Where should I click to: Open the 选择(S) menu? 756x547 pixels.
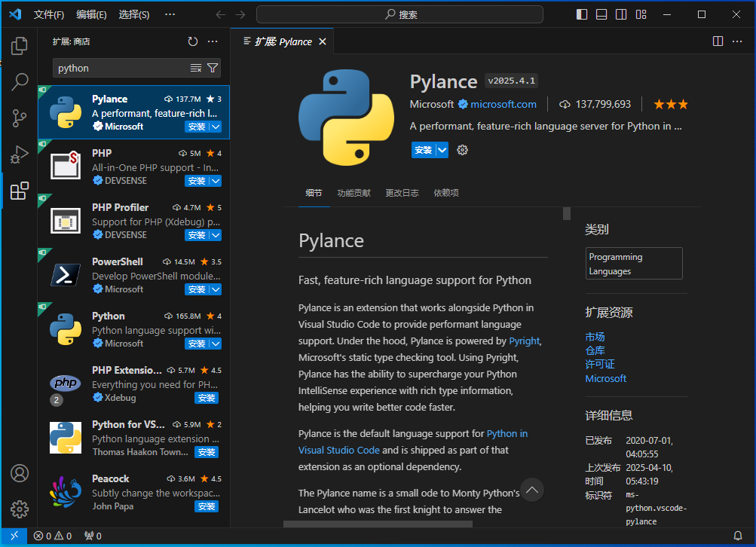click(134, 14)
